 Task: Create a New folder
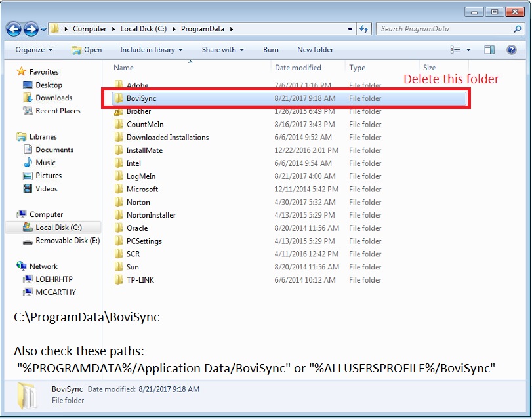(315, 50)
